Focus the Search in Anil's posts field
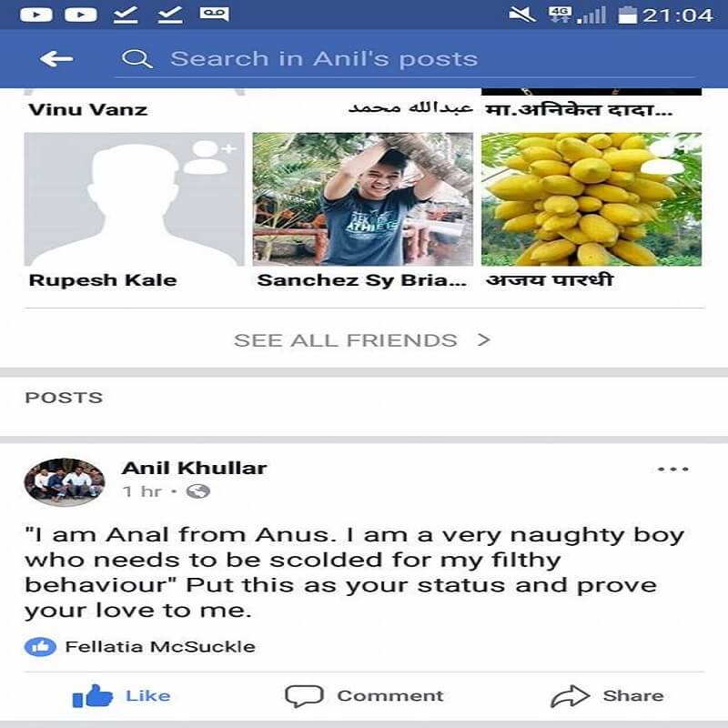728x728 pixels. pyautogui.click(x=404, y=59)
